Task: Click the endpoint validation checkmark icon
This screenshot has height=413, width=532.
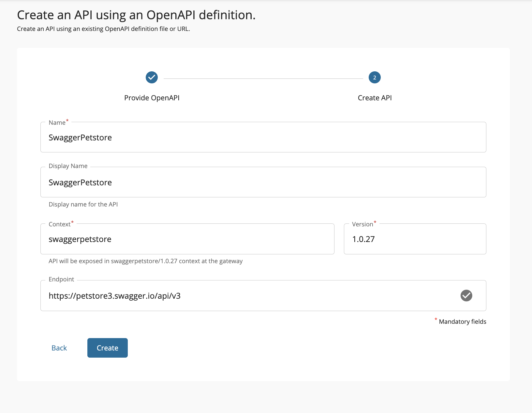Action: pos(466,295)
